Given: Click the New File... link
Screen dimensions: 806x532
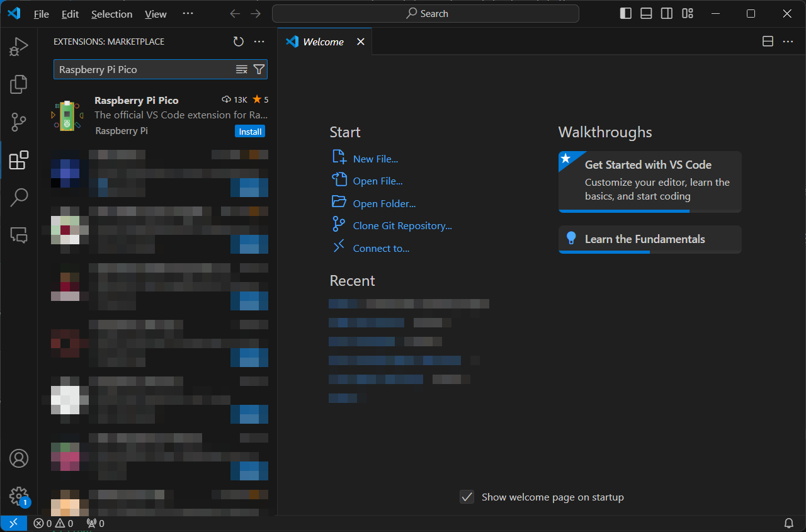Looking at the screenshot, I should pos(375,159).
